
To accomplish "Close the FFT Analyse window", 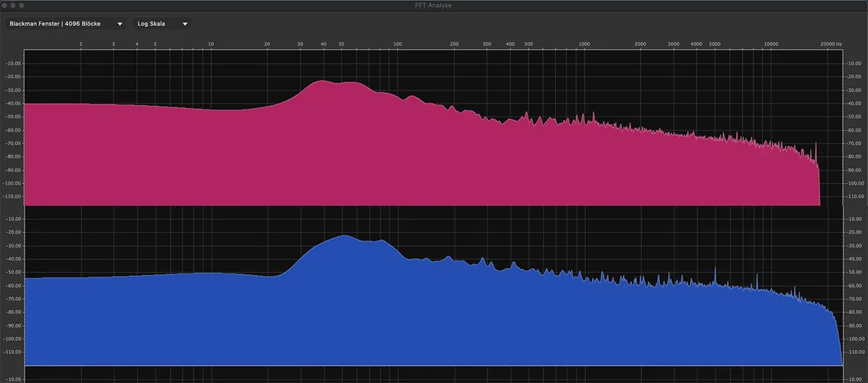I will [6, 5].
